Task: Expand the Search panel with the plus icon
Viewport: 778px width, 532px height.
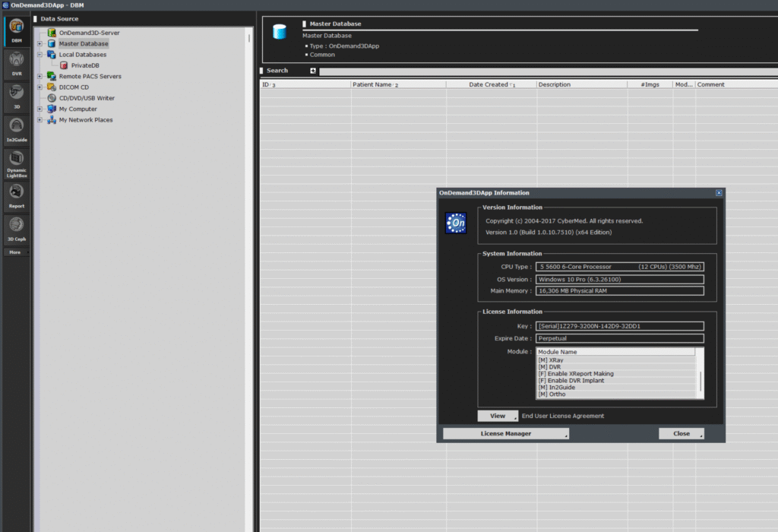Action: [313, 71]
